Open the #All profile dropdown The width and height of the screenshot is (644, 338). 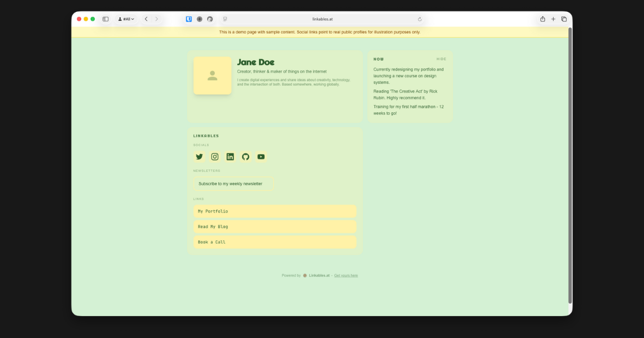pos(126,19)
